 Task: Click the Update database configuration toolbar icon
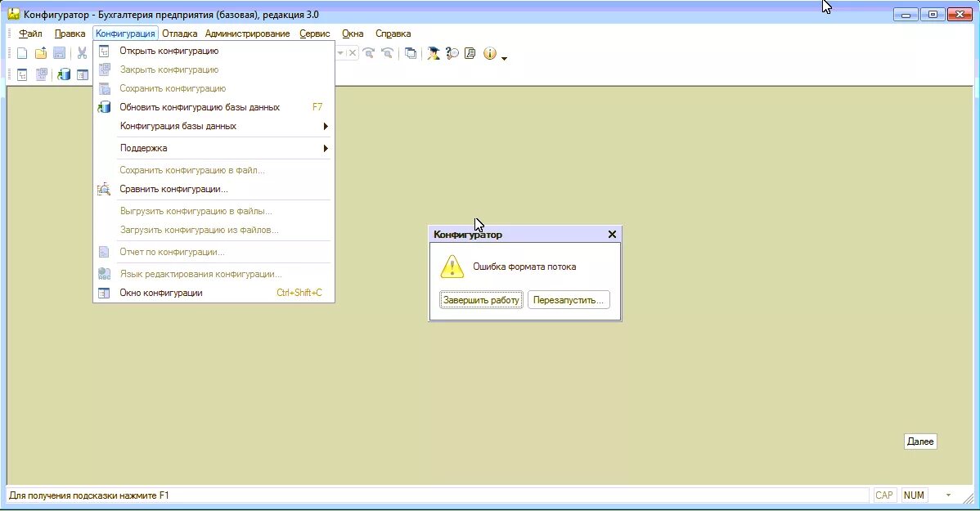coord(64,75)
